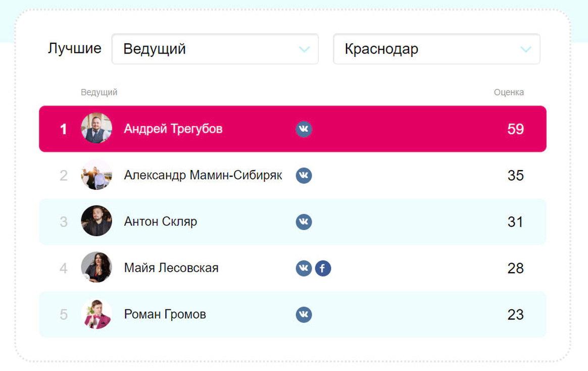The height and width of the screenshot is (371, 588).
Task: Expand the Краснодар city dropdown
Action: coord(437,49)
